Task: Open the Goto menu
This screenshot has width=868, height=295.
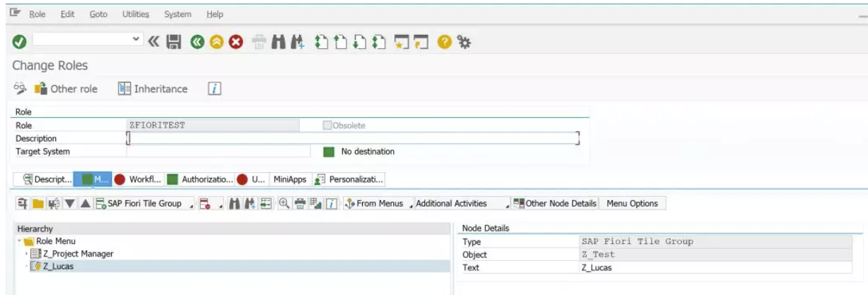Action: [98, 14]
